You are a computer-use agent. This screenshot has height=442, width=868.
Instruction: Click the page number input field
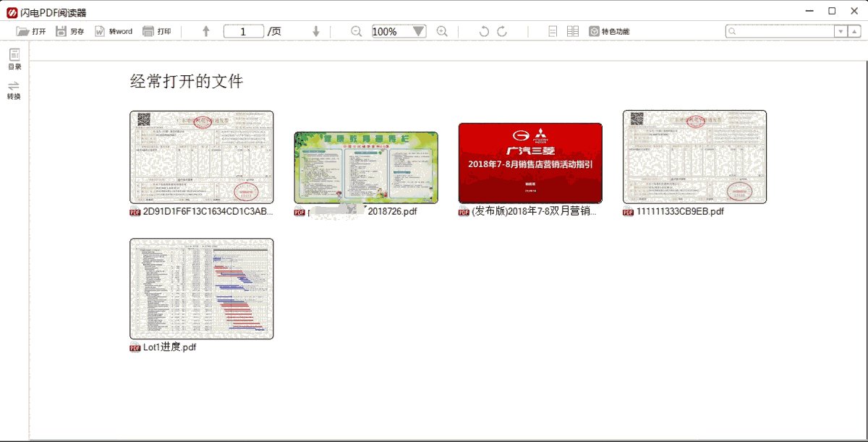point(244,31)
